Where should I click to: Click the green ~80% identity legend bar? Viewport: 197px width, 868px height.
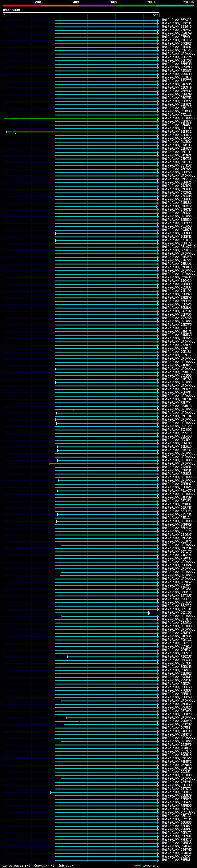(x=137, y=6)
